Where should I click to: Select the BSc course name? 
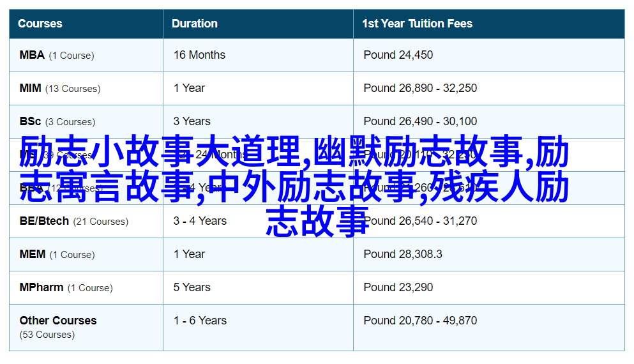click(30, 121)
